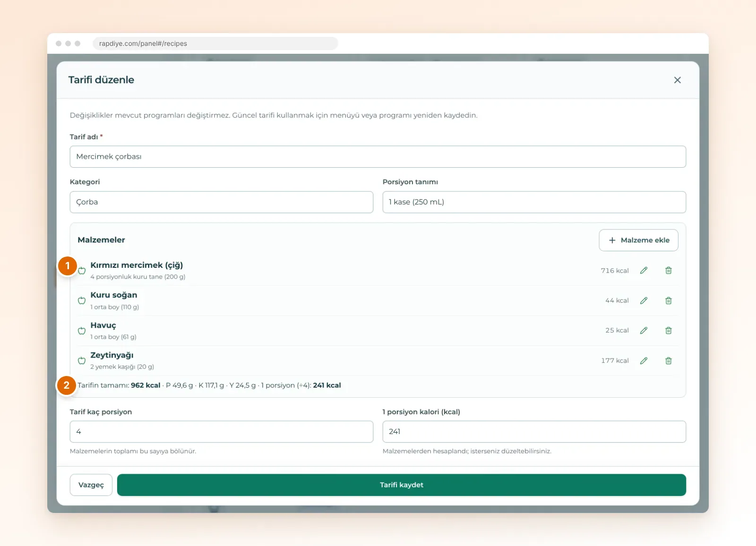This screenshot has height=546, width=756.
Task: Edit the Kırmızı mercimek ingredient with pencil icon
Action: pos(644,271)
